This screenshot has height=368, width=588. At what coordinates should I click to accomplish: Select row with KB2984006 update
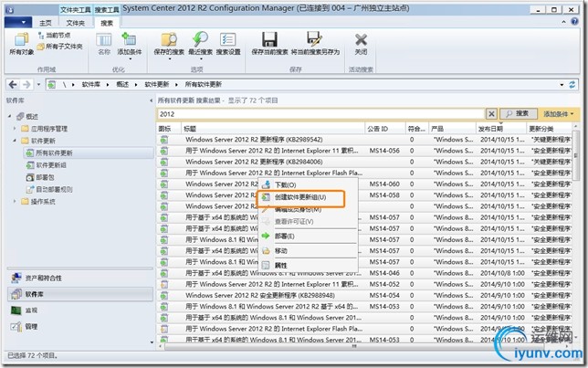364,162
